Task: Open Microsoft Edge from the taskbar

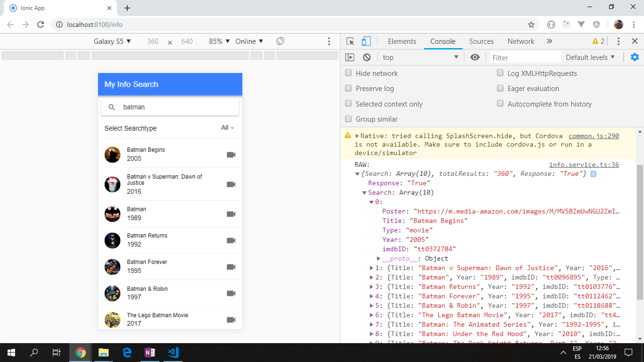Action: [x=127, y=353]
